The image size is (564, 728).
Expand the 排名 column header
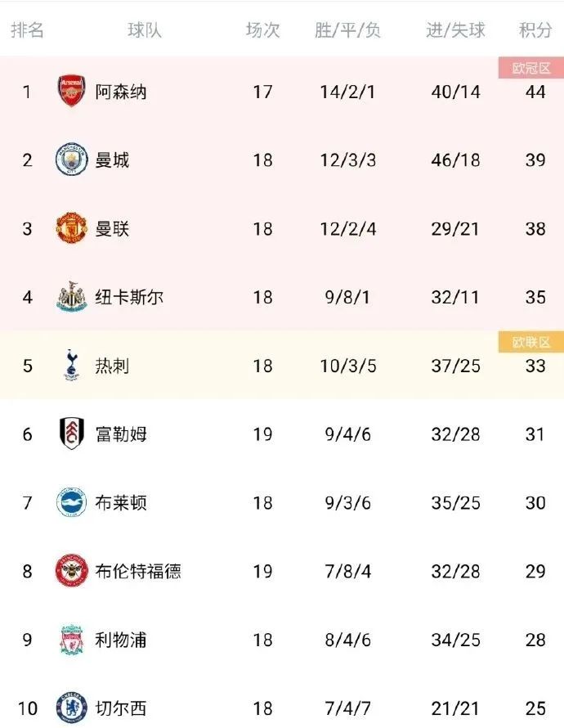click(x=29, y=30)
